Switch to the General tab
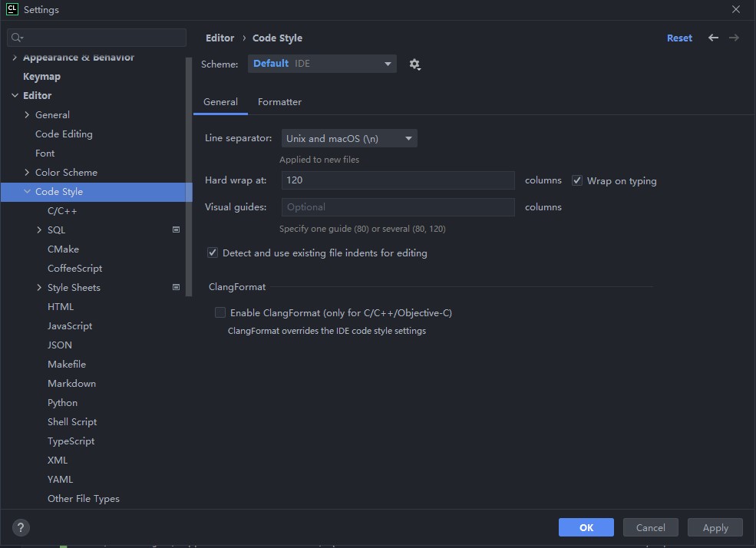The image size is (756, 548). tap(220, 102)
